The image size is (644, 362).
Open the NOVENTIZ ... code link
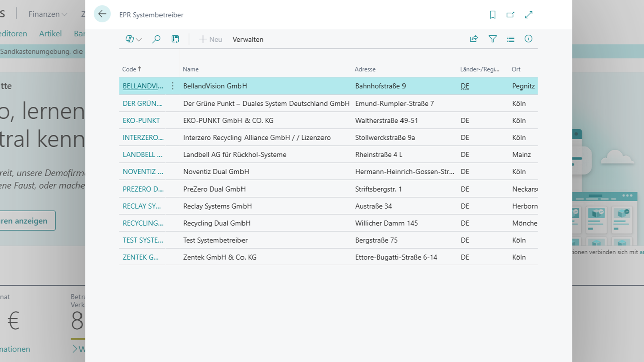tap(143, 171)
